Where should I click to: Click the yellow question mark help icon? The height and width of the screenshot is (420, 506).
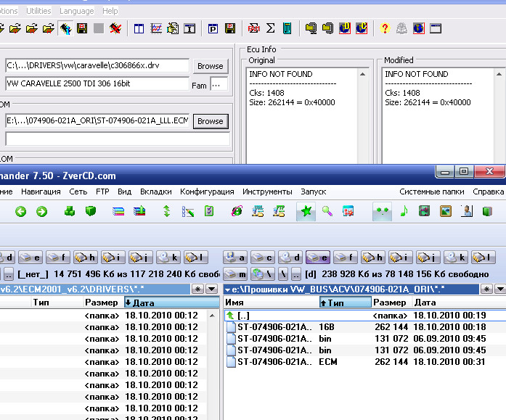(385, 29)
